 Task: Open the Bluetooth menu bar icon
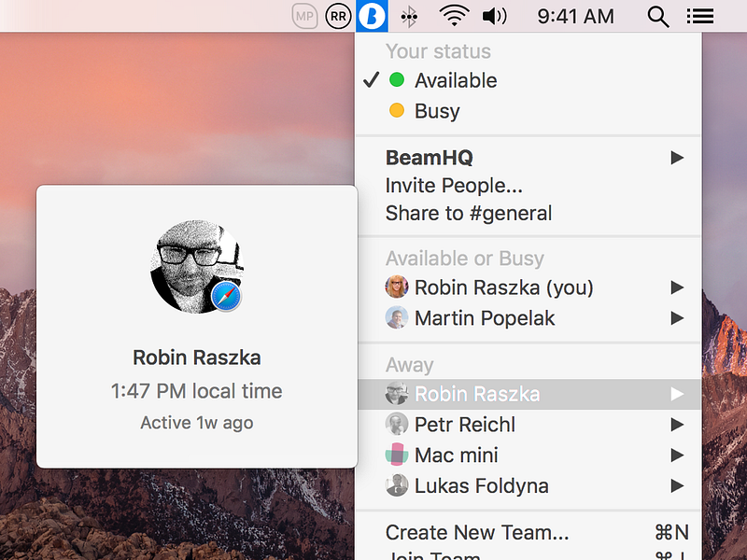[409, 17]
